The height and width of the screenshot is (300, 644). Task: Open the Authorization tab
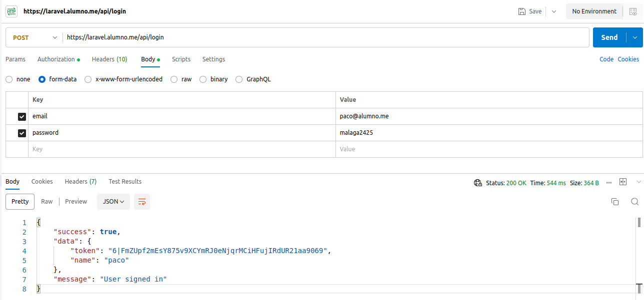click(58, 59)
